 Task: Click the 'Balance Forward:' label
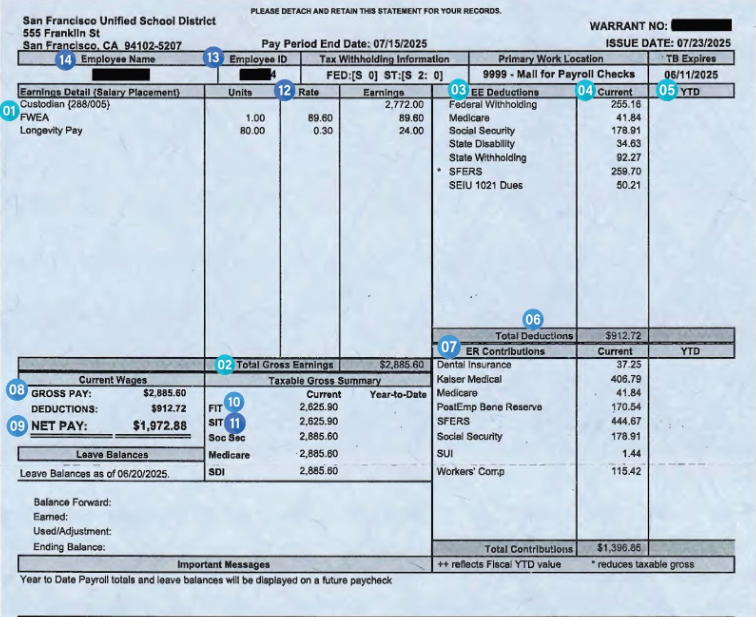(x=72, y=502)
